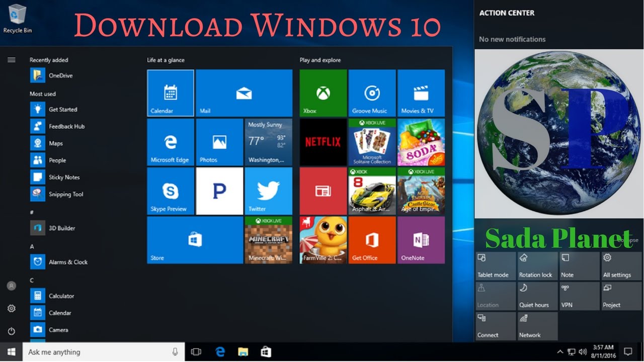This screenshot has width=644, height=362.
Task: Open the Project quick action
Action: point(621,296)
